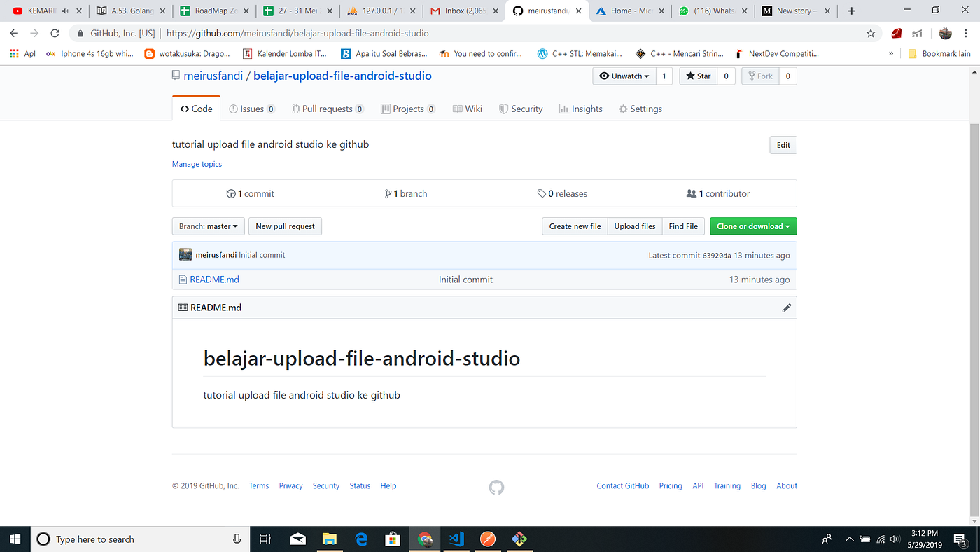Open the Unwatch notification dropdown
980x552 pixels.
point(624,76)
